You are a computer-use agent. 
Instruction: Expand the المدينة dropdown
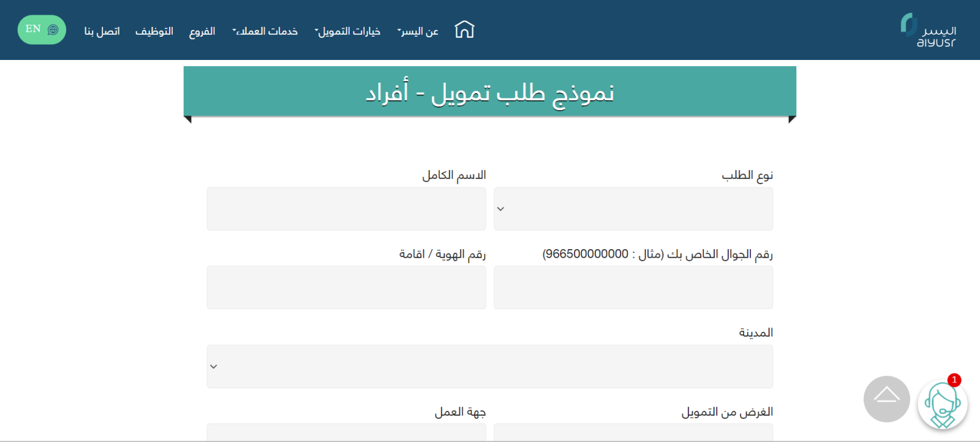[490, 366]
